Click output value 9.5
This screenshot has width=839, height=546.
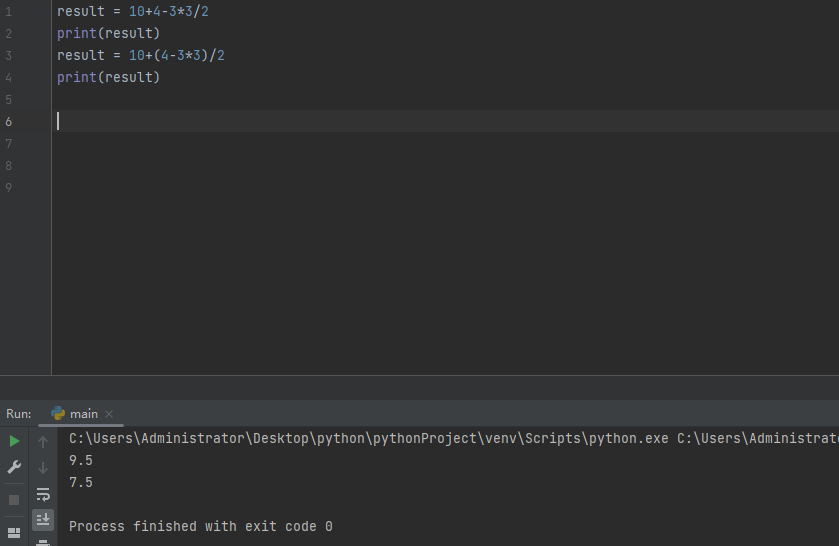(81, 460)
